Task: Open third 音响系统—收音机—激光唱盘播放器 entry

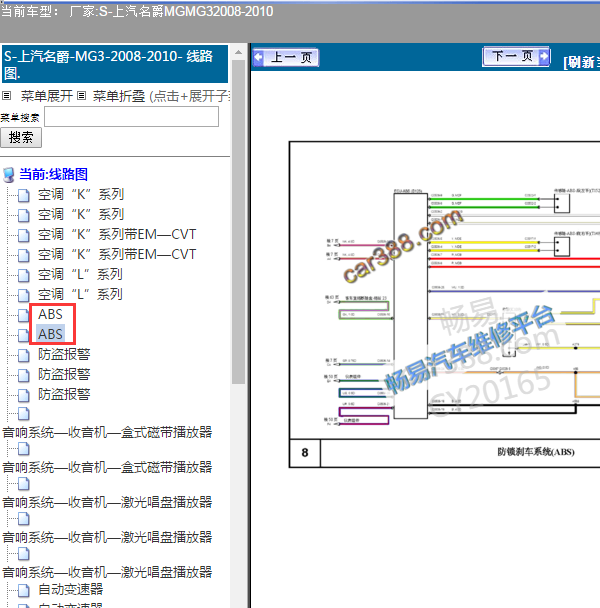Action: click(x=107, y=572)
